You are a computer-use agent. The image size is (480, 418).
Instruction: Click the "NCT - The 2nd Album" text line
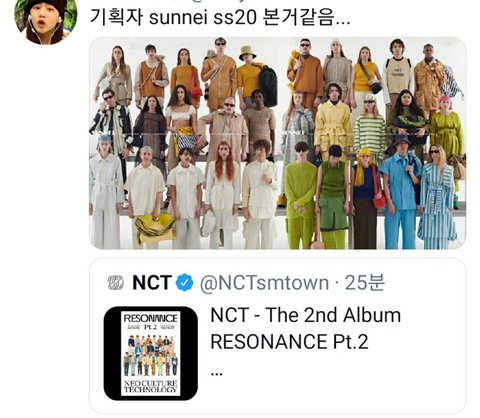click(x=306, y=315)
